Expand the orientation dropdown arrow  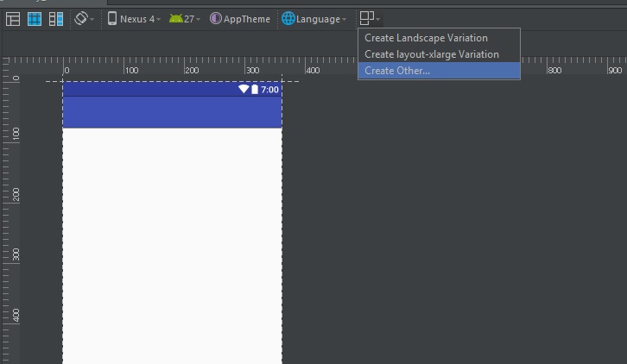(92, 19)
